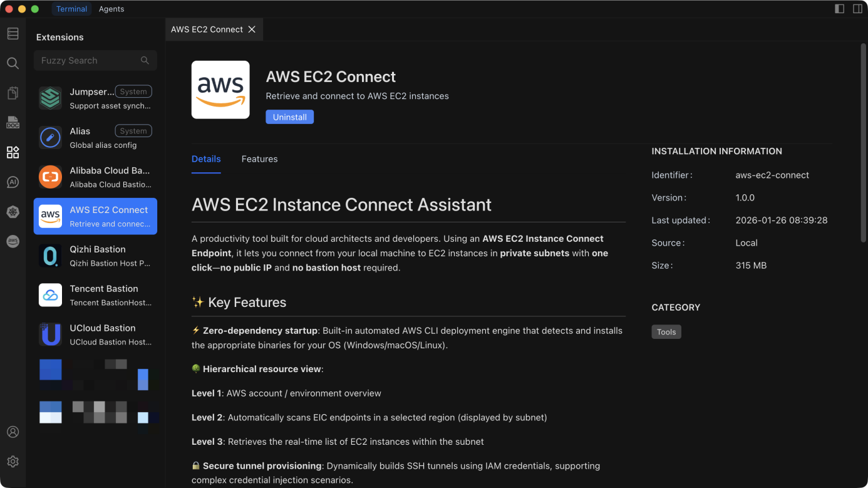Open the user account profile icon

(x=13, y=432)
